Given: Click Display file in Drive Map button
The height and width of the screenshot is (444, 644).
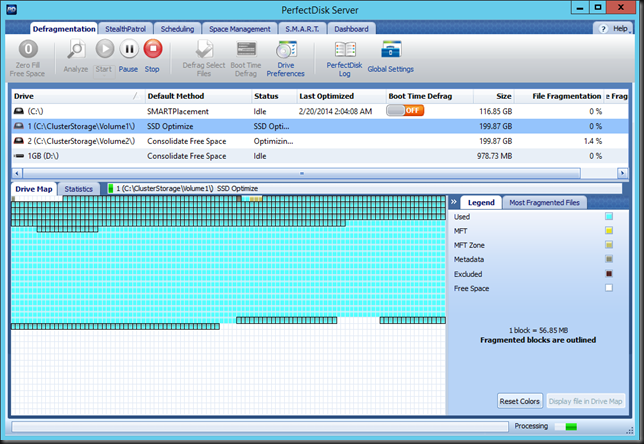Looking at the screenshot, I should pyautogui.click(x=585, y=401).
